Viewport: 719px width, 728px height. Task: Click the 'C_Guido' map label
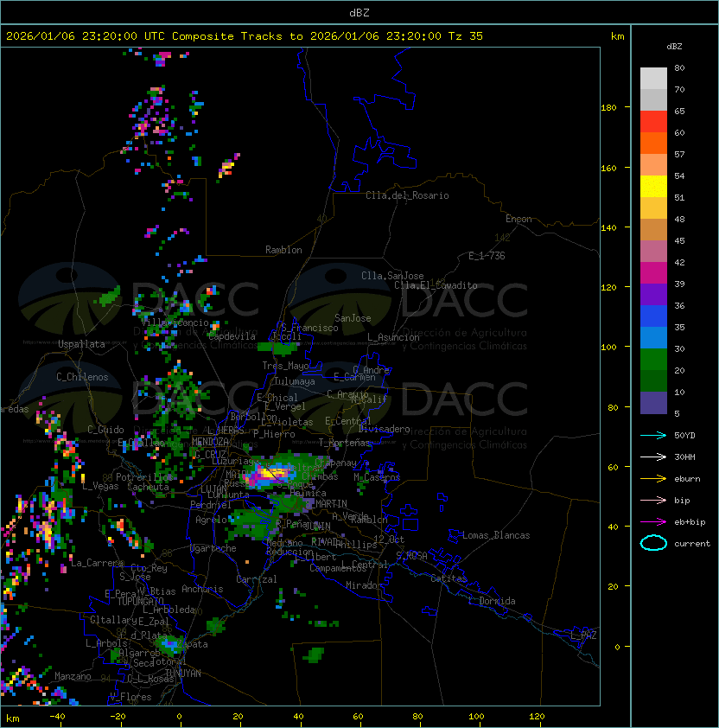tap(105, 430)
